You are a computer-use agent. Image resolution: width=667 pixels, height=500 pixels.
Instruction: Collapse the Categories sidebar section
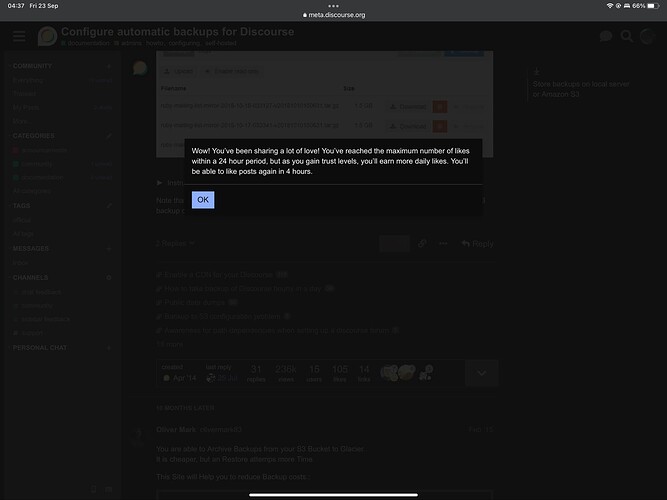(x=34, y=136)
